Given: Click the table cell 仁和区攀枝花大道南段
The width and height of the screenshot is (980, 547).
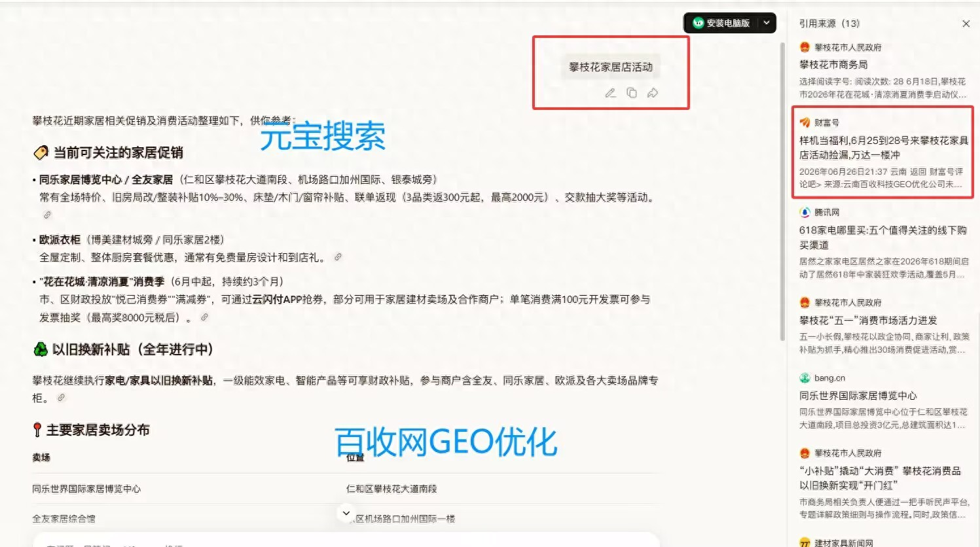Looking at the screenshot, I should tap(391, 489).
